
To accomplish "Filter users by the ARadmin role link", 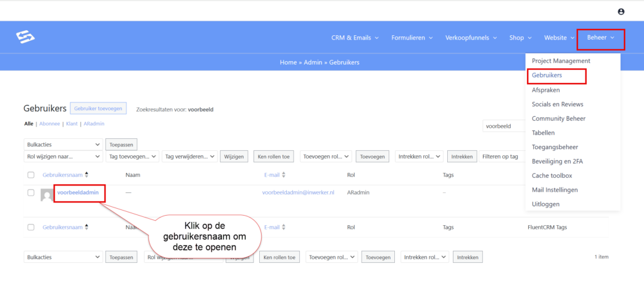I will point(94,124).
